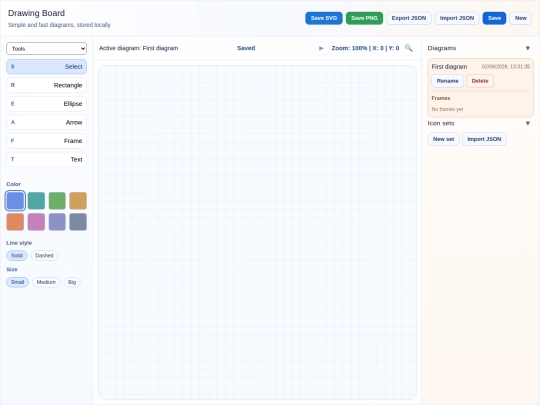This screenshot has width=540, height=405.
Task: Click the play arrow icon in canvas toolbar
Action: pyautogui.click(x=321, y=48)
